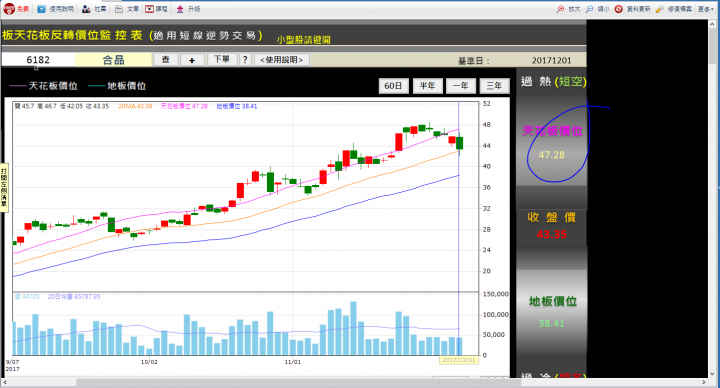720x388 pixels.
Task: Switch the chart to 一年 range
Action: tap(461, 86)
